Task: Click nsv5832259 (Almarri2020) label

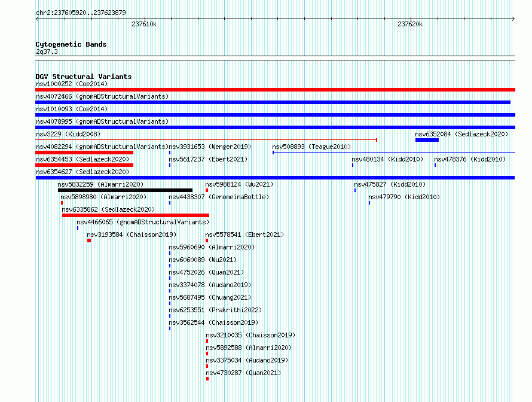Action: click(x=100, y=184)
